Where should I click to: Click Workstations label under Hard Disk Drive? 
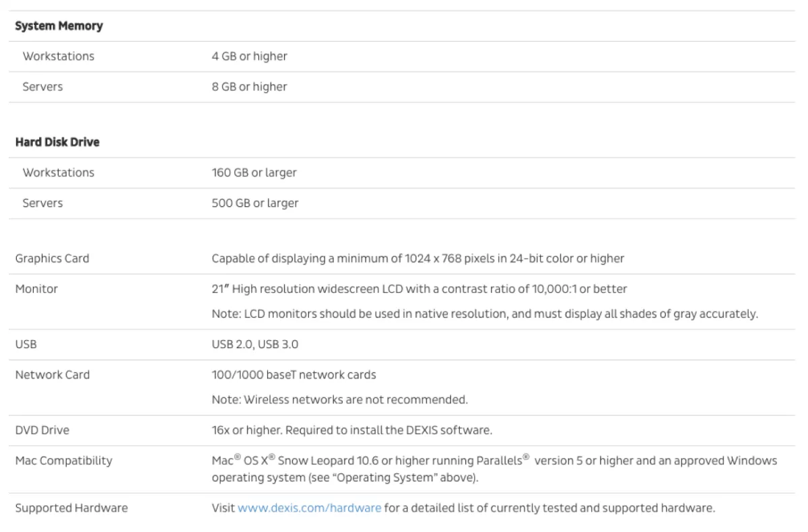[x=59, y=172]
